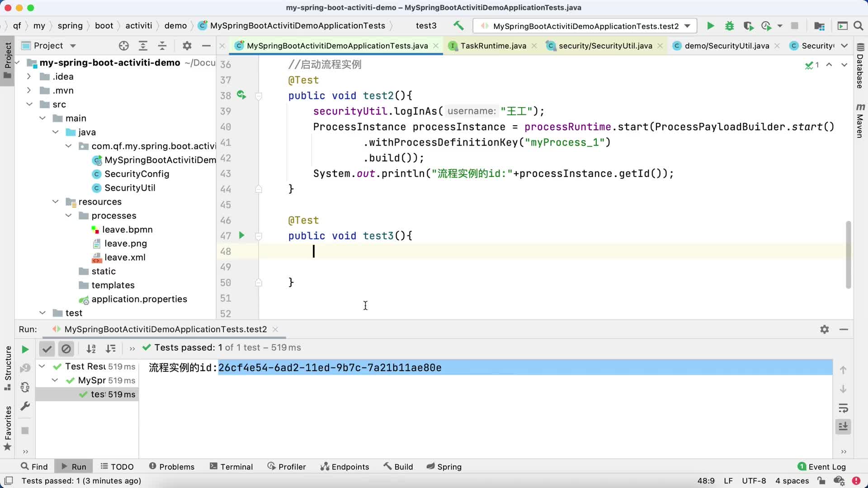Viewport: 868px width, 488px height.
Task: Click the Select Opened File target icon
Action: [x=123, y=46]
